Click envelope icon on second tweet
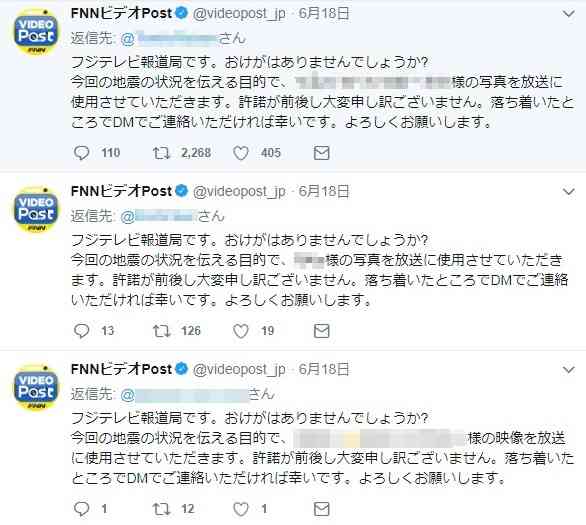 [x=321, y=331]
